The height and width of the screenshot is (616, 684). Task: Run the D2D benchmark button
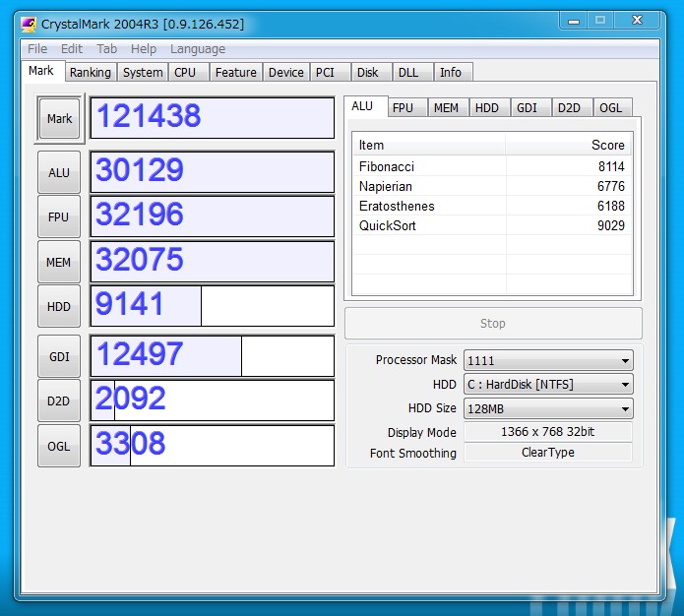coord(59,400)
